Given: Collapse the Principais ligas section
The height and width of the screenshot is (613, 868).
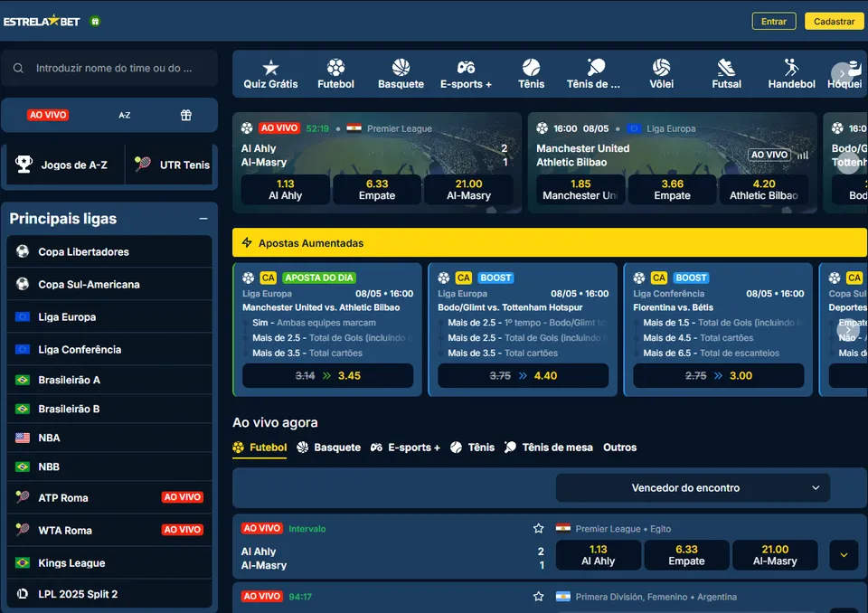Looking at the screenshot, I should point(203,219).
